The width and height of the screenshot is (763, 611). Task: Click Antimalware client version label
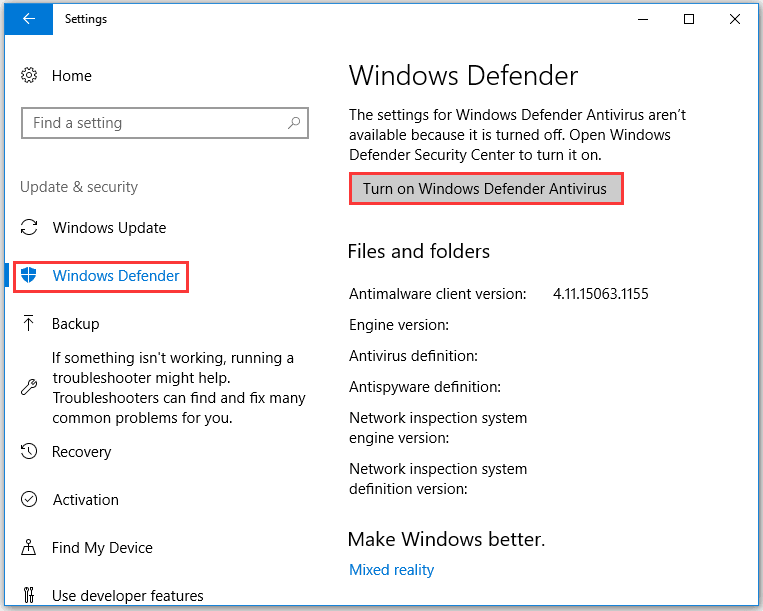437,294
